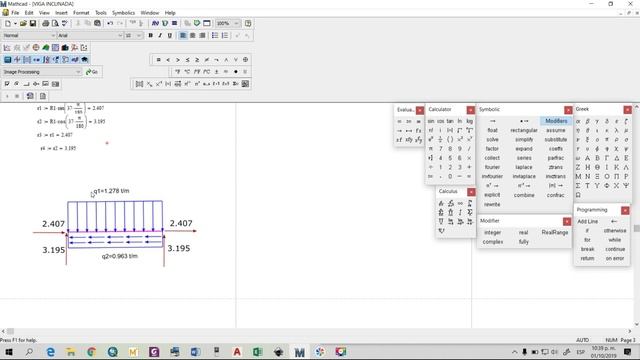This screenshot has width=640, height=360.
Task: Insert an X-Y plot from the Graph toolbar
Action: tap(7, 48)
